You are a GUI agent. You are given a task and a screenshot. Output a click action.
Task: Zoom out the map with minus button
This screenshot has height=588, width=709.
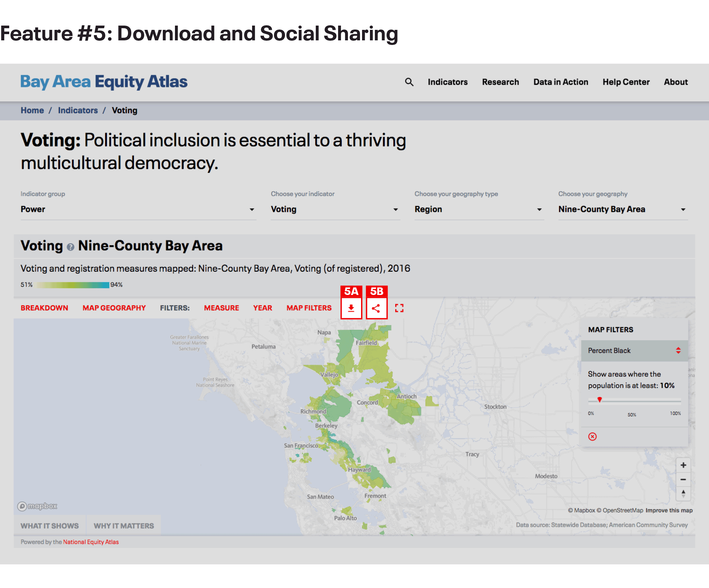683,479
